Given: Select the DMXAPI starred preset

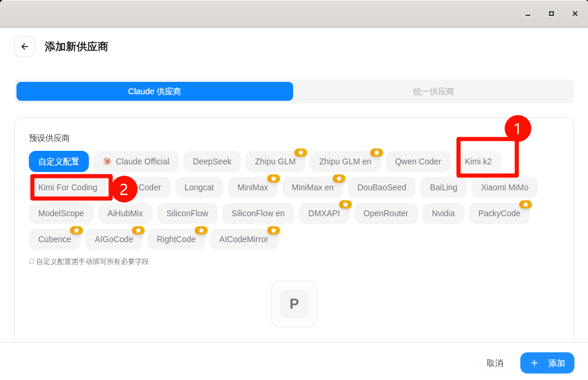Looking at the screenshot, I should 324,213.
